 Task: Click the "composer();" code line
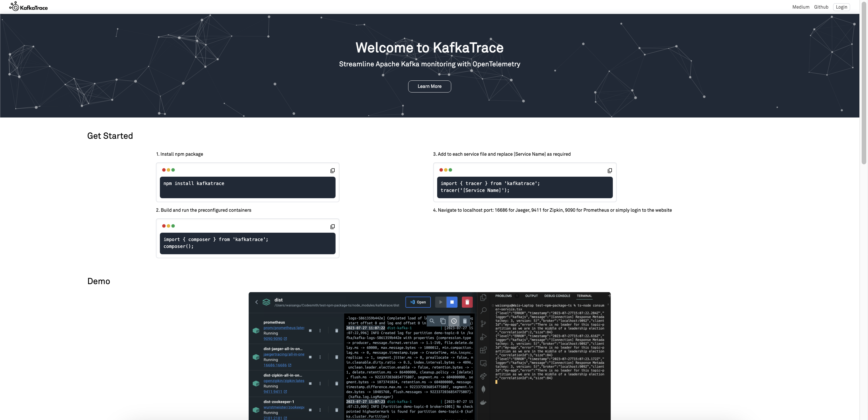point(179,246)
